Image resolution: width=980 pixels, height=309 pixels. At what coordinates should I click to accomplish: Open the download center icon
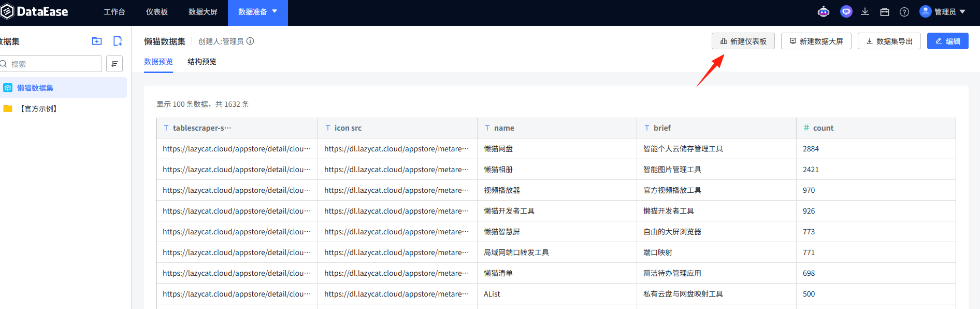(865, 12)
